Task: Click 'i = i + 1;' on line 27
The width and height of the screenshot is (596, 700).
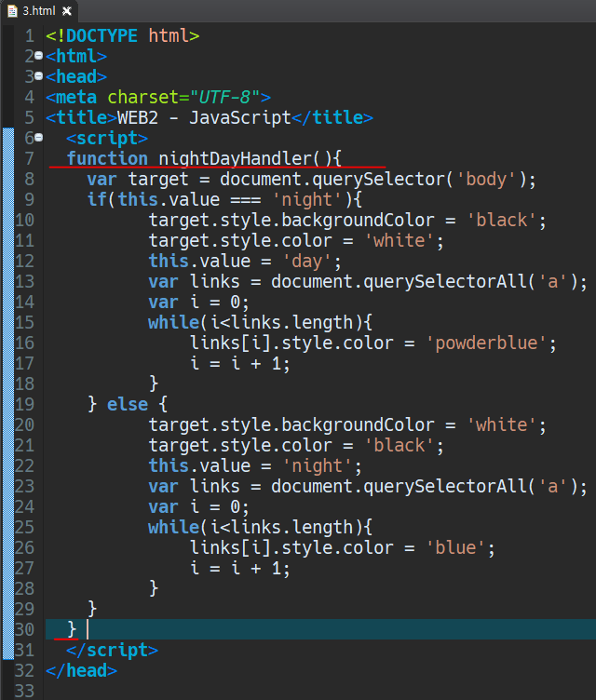Action: pyautogui.click(x=240, y=569)
